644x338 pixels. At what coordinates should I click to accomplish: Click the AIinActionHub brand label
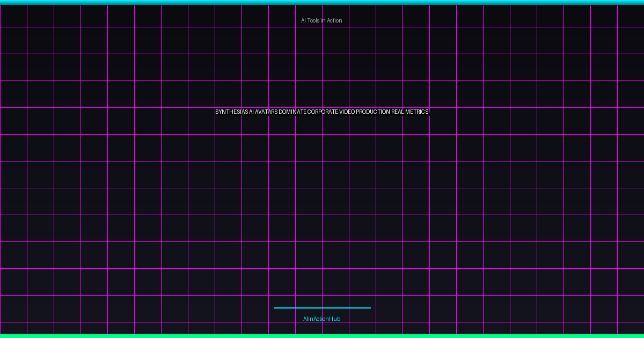click(321, 319)
